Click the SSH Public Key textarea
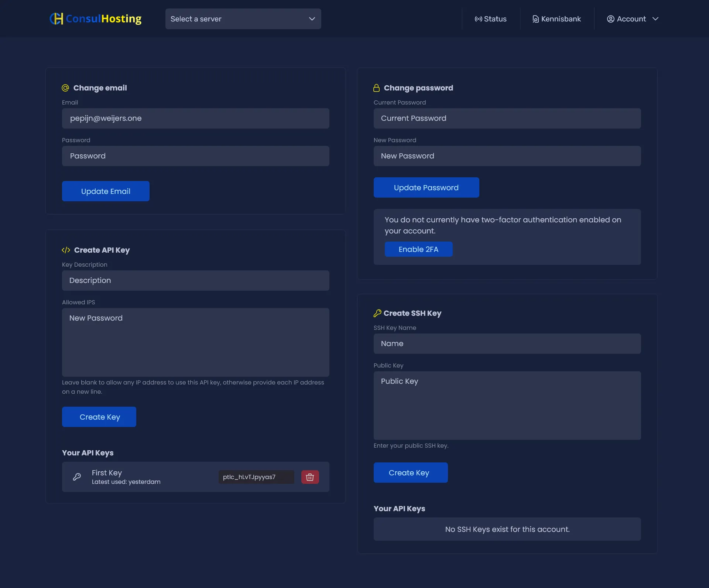The height and width of the screenshot is (588, 709). pos(507,406)
